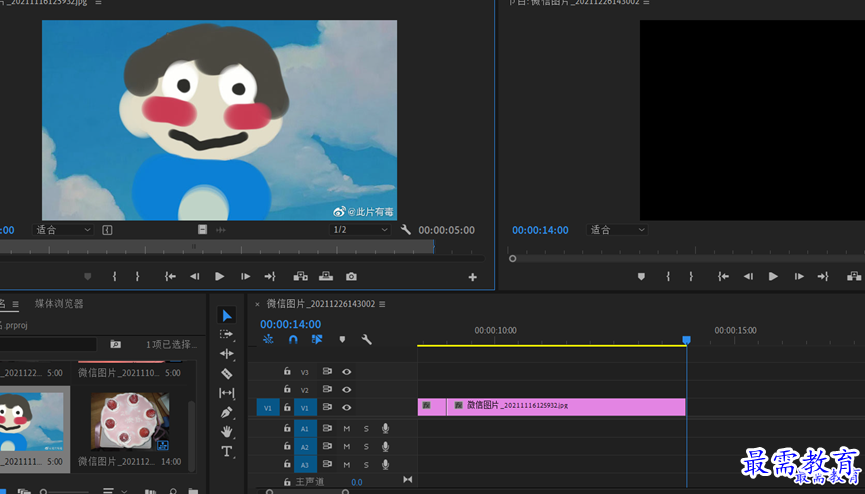Toggle Linked Selection in timeline
Screen dimensions: 865x494
point(317,339)
